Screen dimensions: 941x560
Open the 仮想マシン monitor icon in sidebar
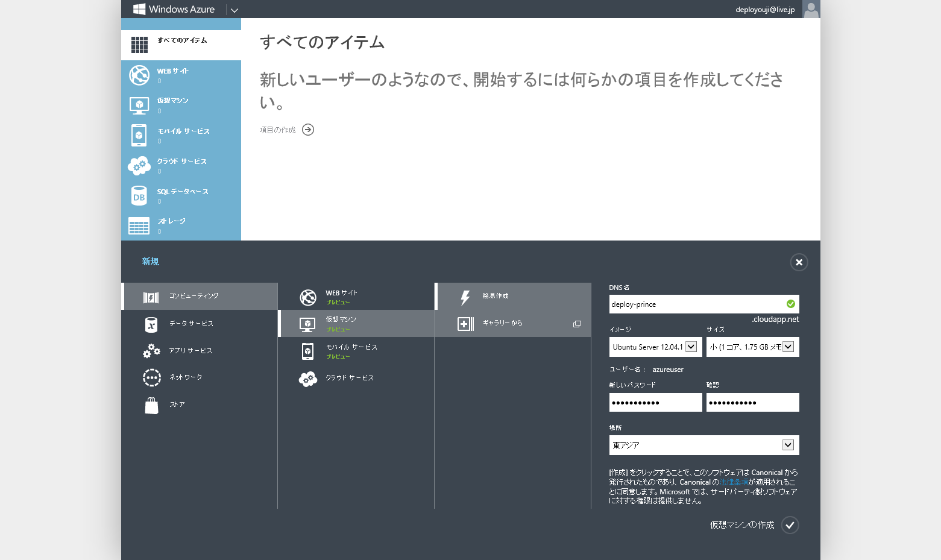tap(139, 105)
